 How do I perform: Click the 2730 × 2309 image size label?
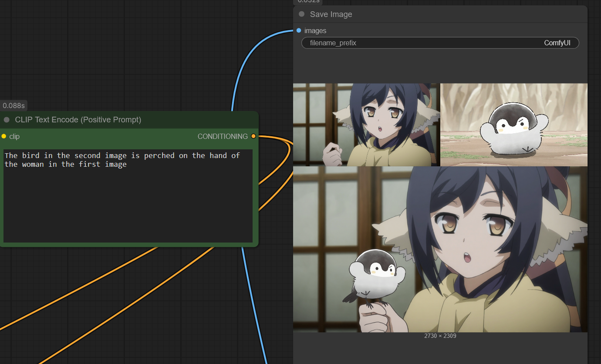[440, 336]
